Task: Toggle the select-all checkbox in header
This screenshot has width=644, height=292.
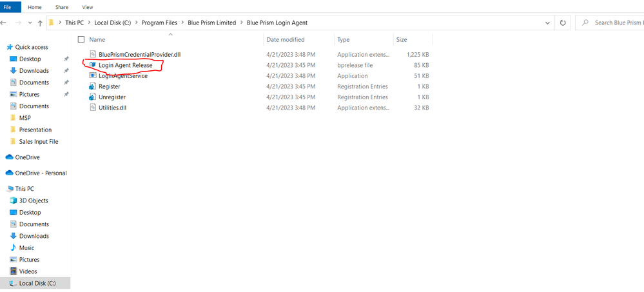Action: (81, 39)
